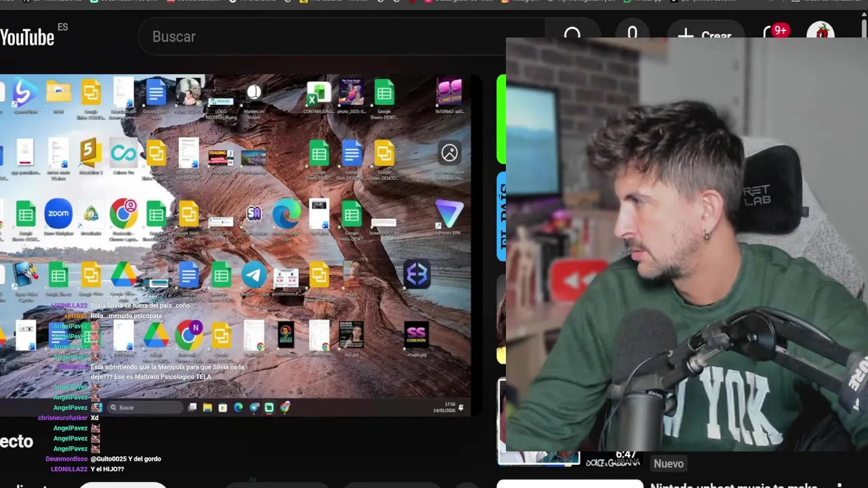This screenshot has height=488, width=868.
Task: Click the YouTube logo
Action: click(27, 37)
